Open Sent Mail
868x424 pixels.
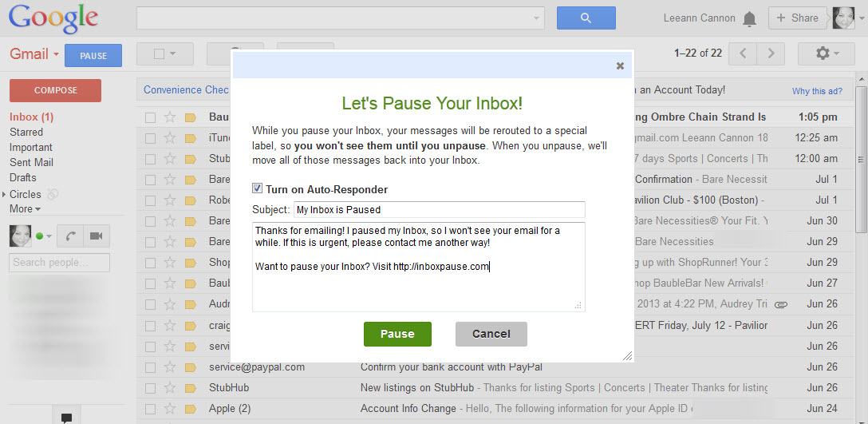coord(32,162)
